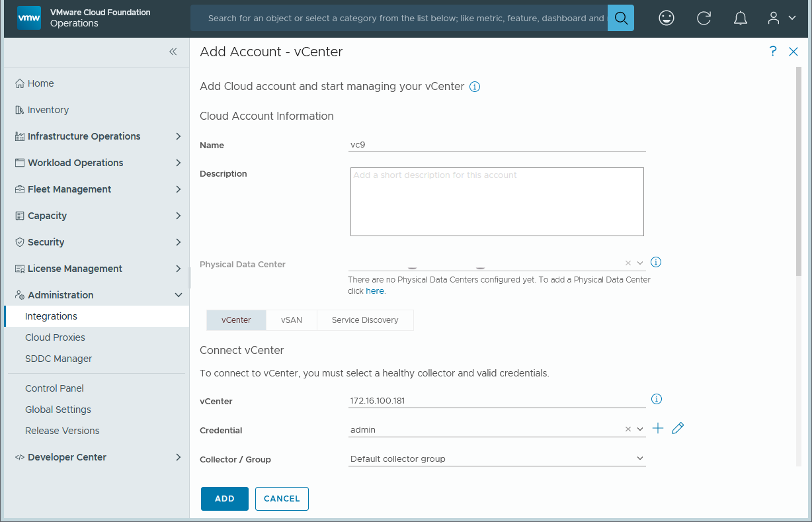Click the help question mark icon
Image resolution: width=812 pixels, height=522 pixels.
pos(773,52)
